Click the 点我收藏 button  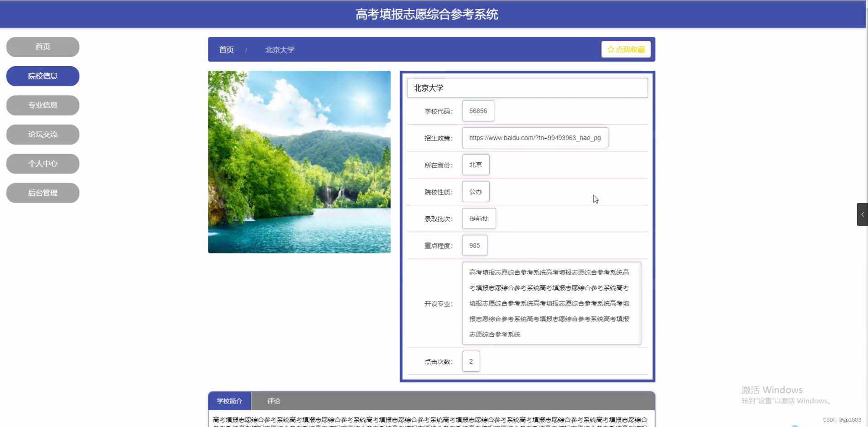[626, 49]
